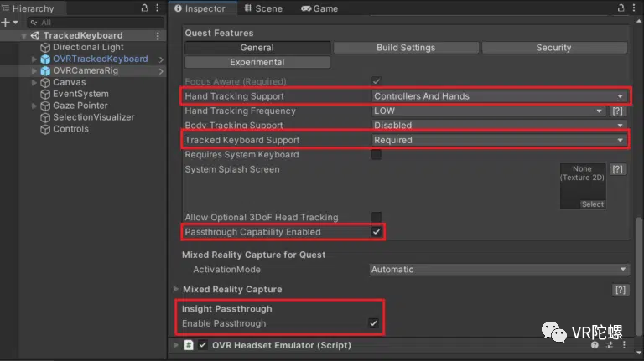This screenshot has width=644, height=361.
Task: Select the General Quest Features tab
Action: point(257,48)
